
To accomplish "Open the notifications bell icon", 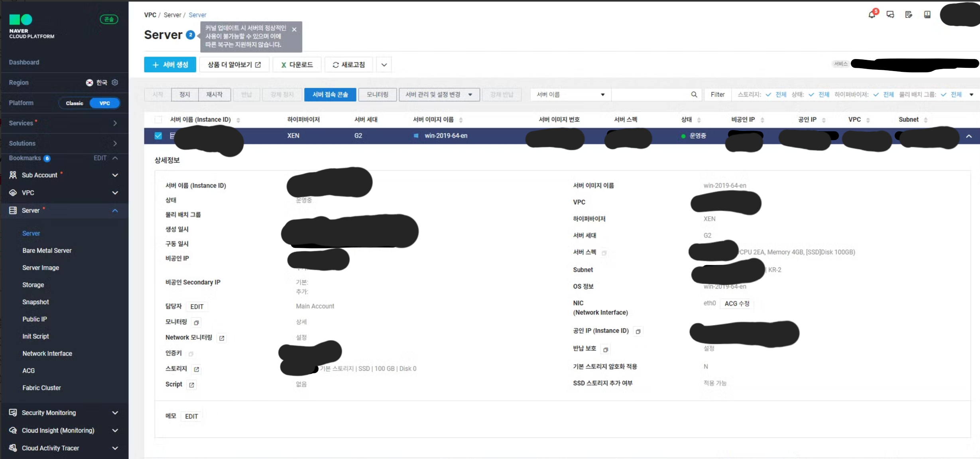I will tap(872, 15).
